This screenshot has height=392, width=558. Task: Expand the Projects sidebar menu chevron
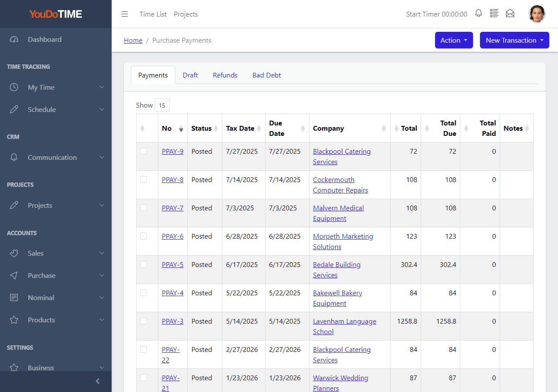102,205
